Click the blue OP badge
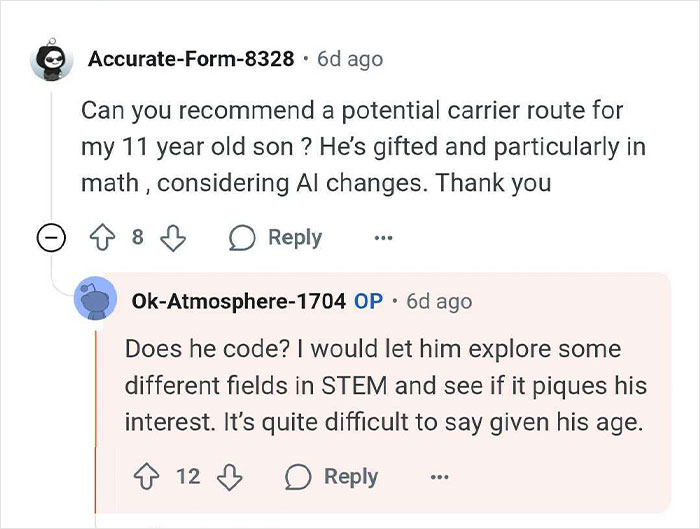This screenshot has width=700, height=529. click(368, 301)
